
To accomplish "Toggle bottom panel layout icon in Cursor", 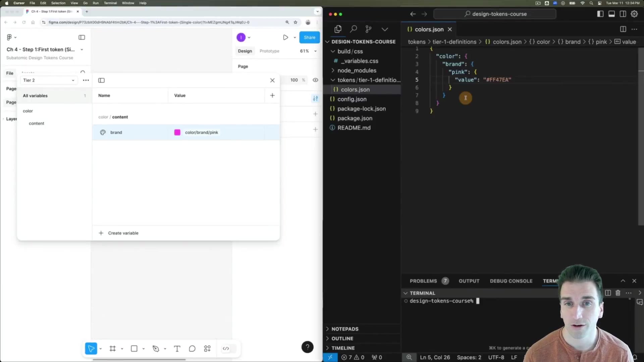I will point(612,14).
